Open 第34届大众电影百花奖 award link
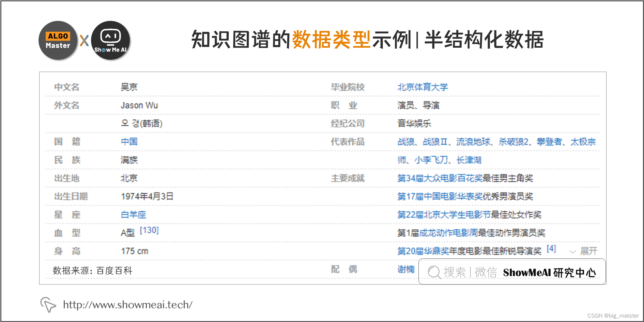 coord(440,178)
